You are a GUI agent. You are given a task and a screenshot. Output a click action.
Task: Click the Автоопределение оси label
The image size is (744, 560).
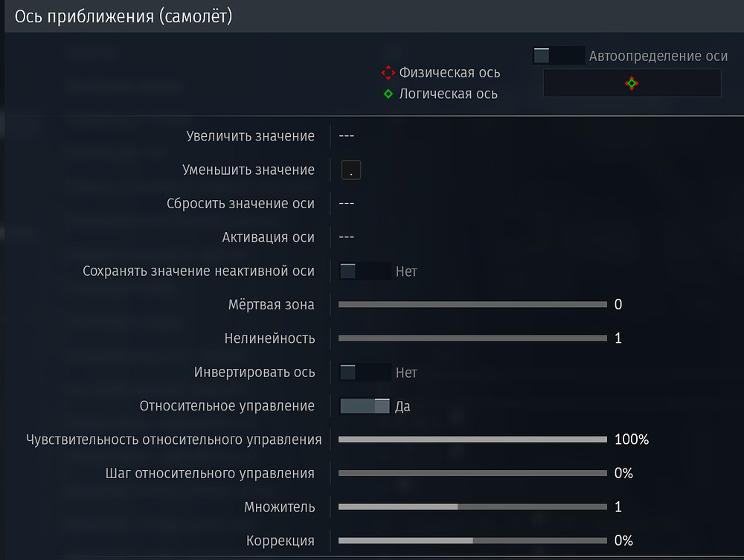click(x=658, y=56)
